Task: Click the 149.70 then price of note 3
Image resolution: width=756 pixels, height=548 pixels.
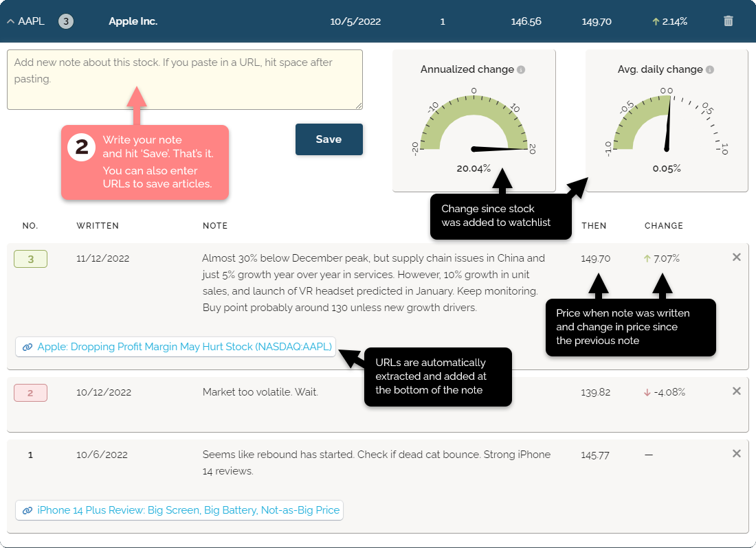Action: click(595, 259)
